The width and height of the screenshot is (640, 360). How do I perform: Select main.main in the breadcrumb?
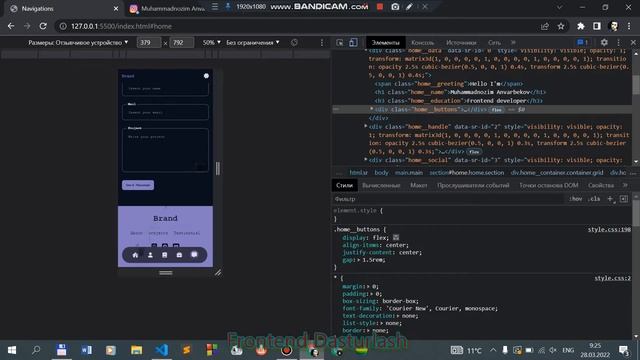tap(409, 173)
